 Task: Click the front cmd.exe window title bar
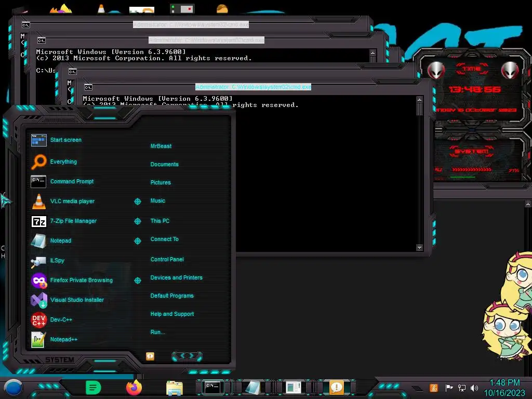253,87
